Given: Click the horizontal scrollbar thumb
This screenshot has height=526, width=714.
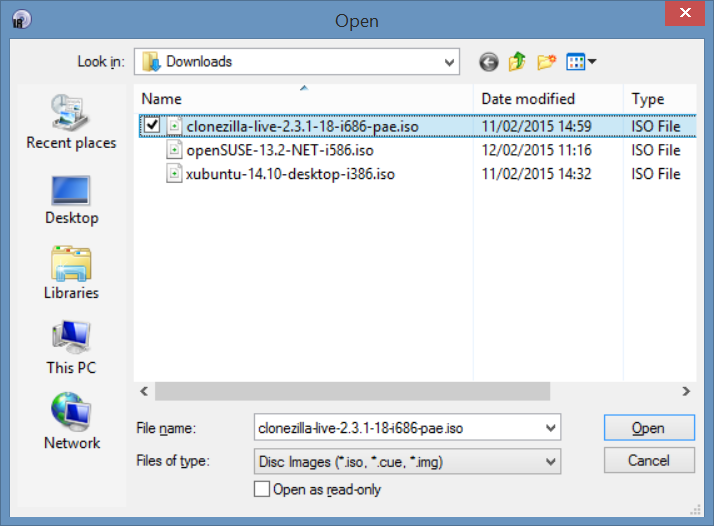Looking at the screenshot, I should [352, 391].
